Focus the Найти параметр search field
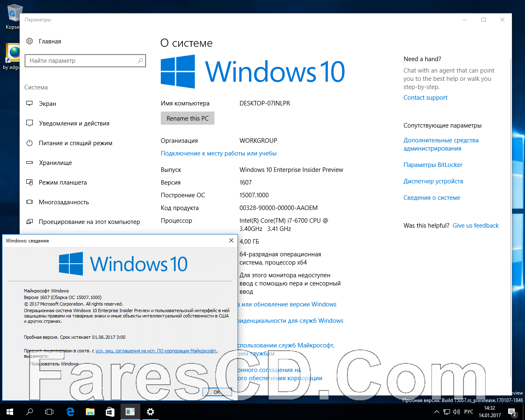The height and width of the screenshot is (420, 525). [85, 61]
